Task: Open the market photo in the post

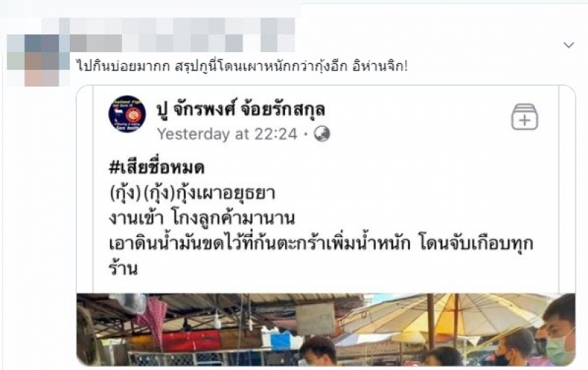Action: pyautogui.click(x=326, y=330)
